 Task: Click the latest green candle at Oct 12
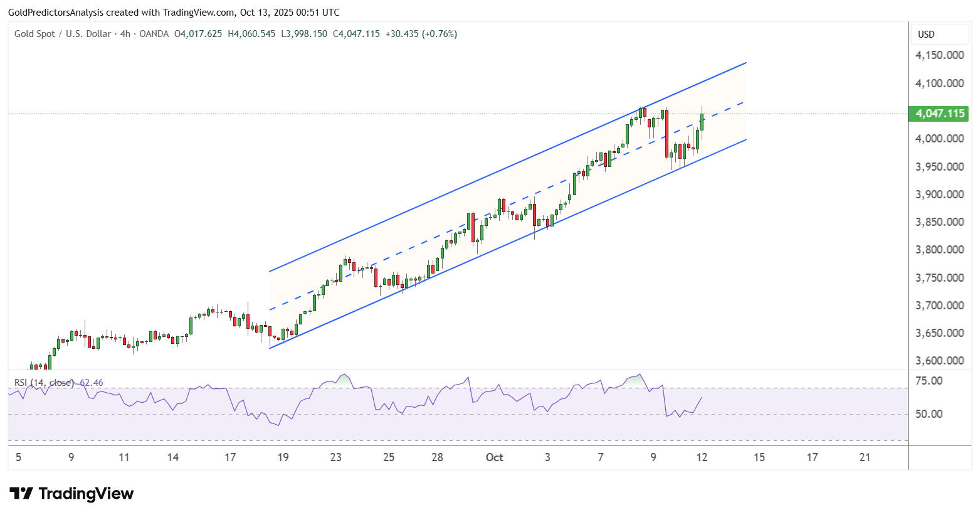point(702,122)
